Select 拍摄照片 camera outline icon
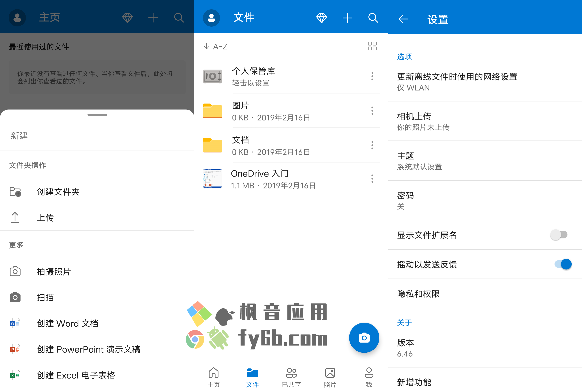 click(x=15, y=271)
